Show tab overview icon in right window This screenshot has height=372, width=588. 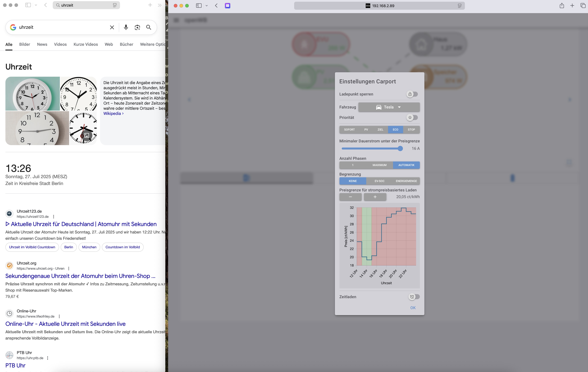[583, 6]
